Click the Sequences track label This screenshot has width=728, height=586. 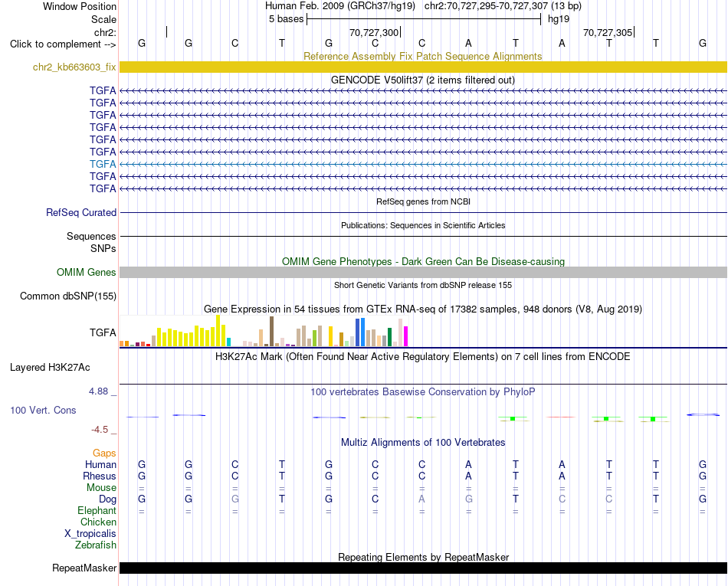[91, 236]
